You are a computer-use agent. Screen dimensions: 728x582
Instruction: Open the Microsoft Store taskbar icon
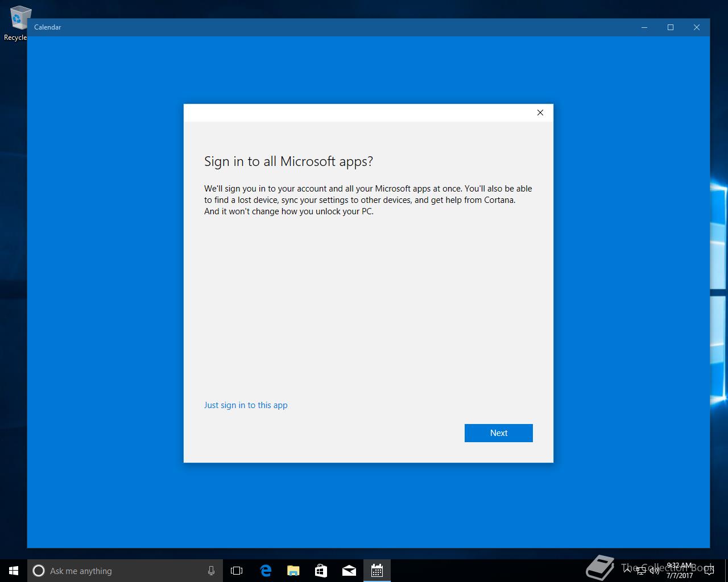[x=321, y=571]
